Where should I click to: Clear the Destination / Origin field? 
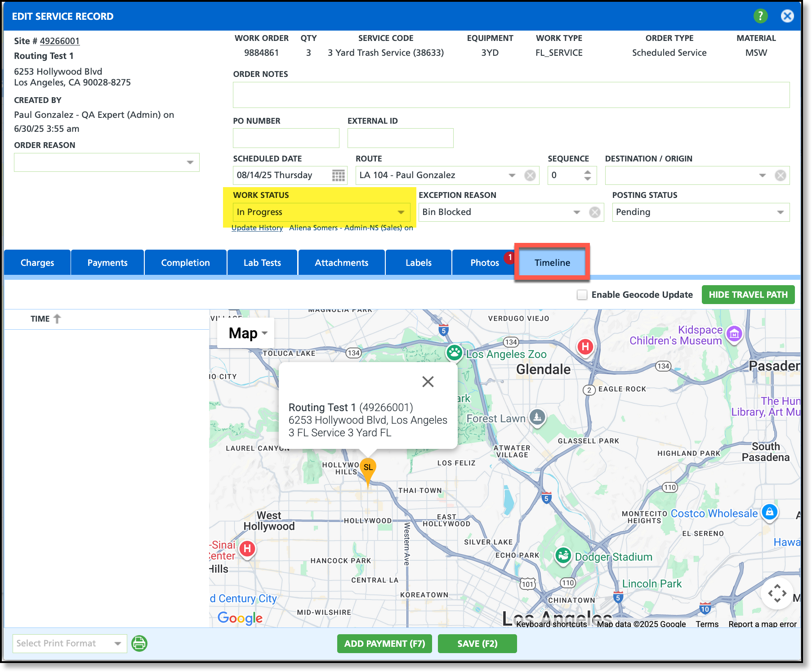[781, 175]
